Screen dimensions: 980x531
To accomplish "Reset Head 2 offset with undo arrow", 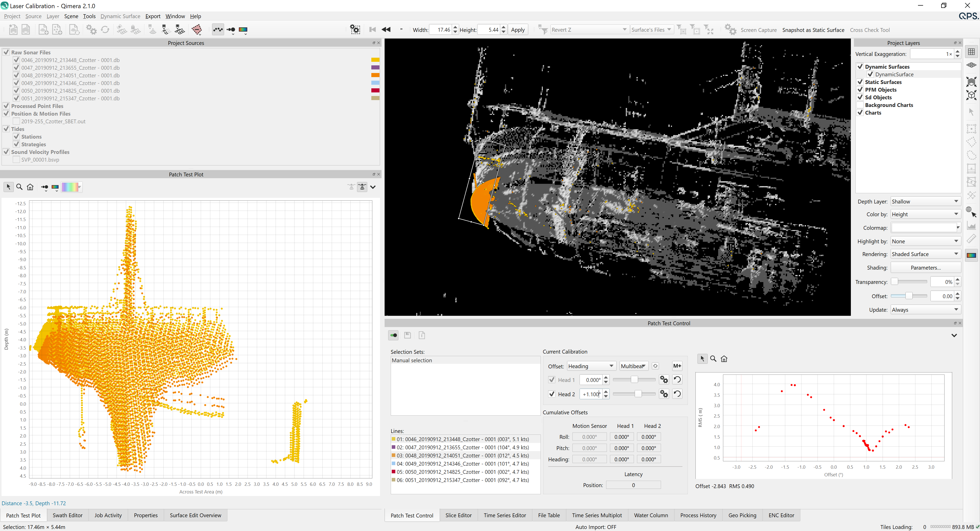I will click(x=677, y=394).
